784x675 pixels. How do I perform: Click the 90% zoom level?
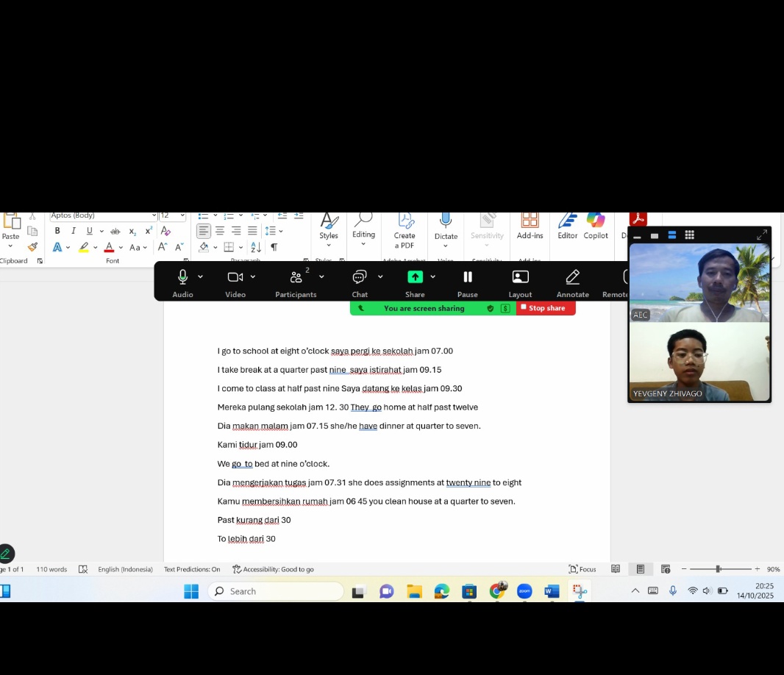pyautogui.click(x=773, y=569)
